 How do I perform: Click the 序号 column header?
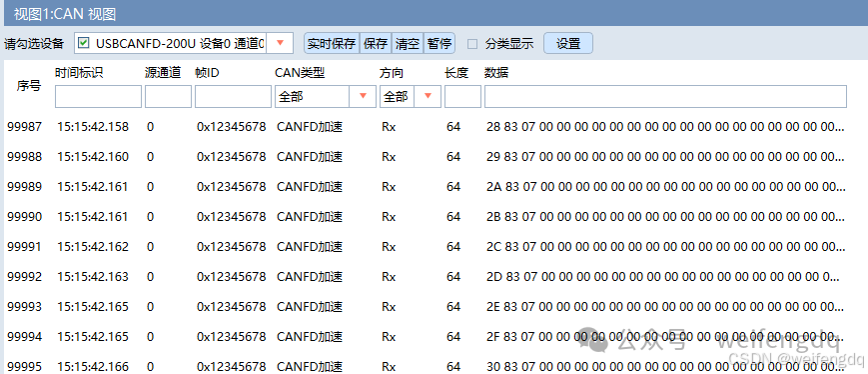(x=28, y=86)
